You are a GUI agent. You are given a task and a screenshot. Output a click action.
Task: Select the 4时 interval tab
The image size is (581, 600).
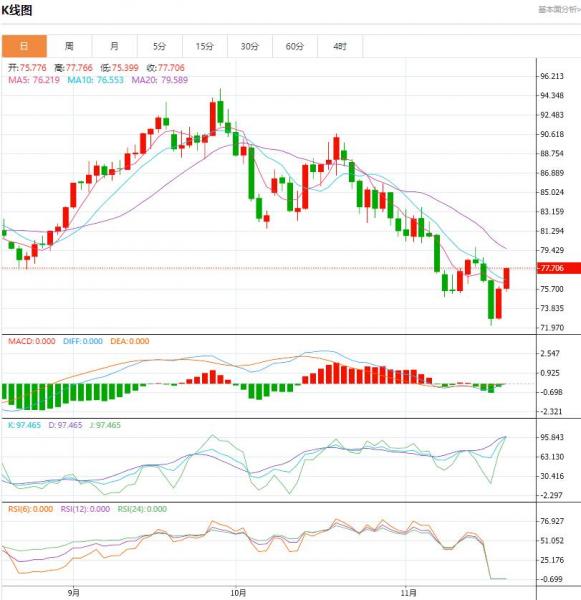point(340,46)
